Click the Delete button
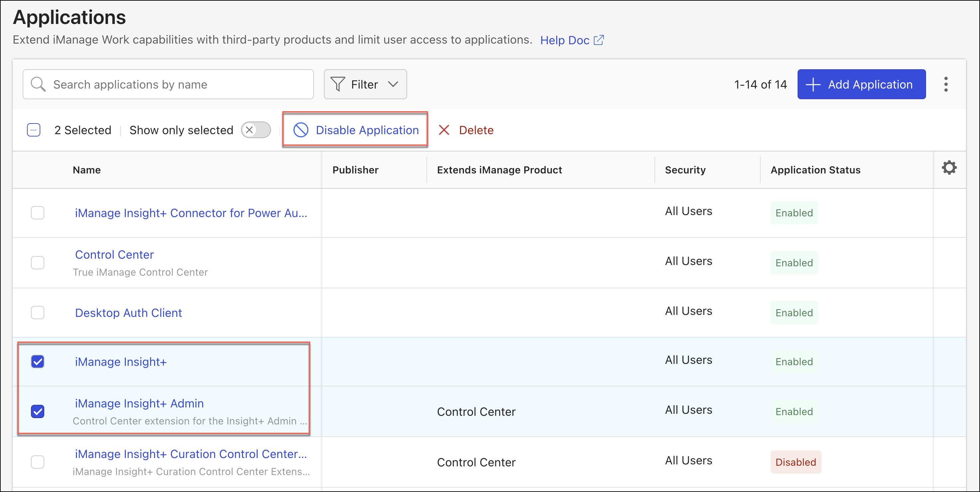 [x=466, y=130]
